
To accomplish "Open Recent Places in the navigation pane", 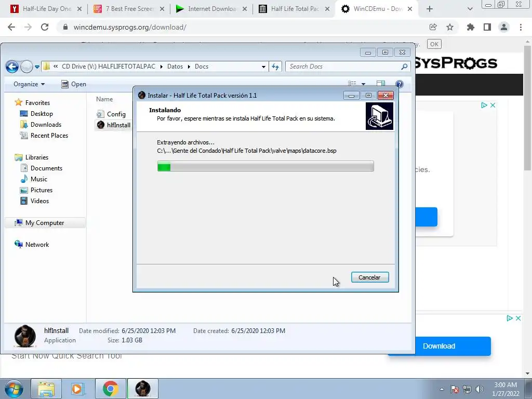I will 44,136.
